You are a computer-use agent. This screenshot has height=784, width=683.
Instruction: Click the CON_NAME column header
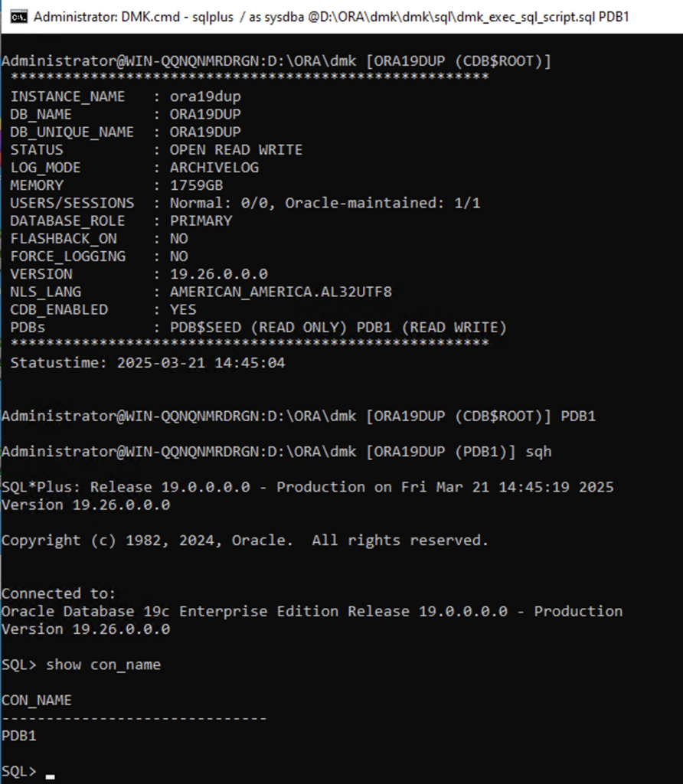[x=37, y=701]
